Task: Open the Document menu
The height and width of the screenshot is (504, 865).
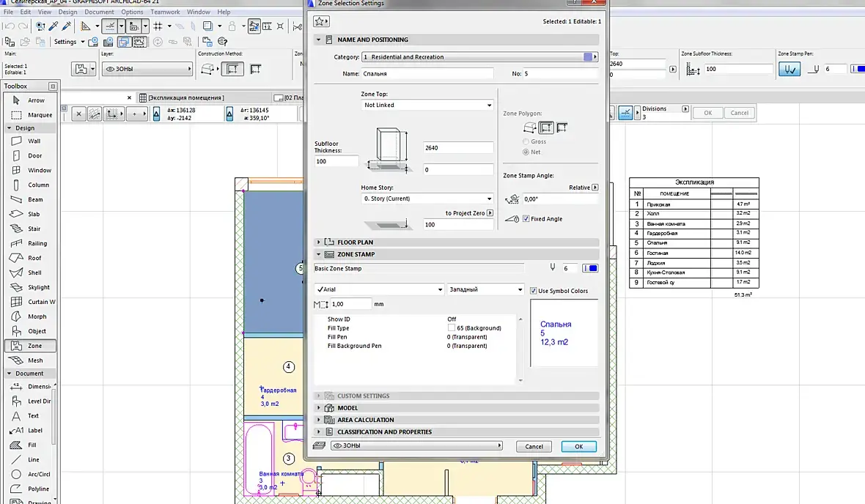Action: [99, 12]
